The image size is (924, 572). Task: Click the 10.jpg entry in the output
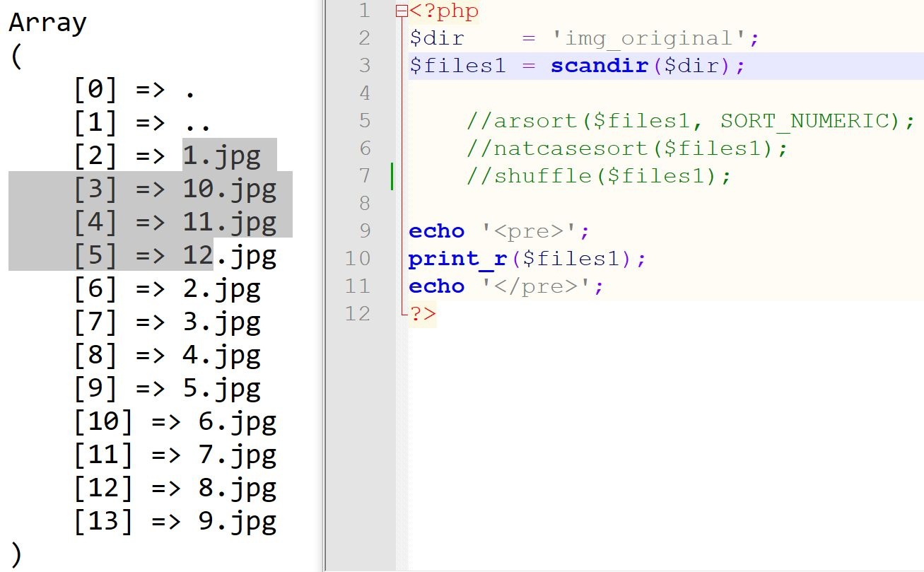click(229, 189)
